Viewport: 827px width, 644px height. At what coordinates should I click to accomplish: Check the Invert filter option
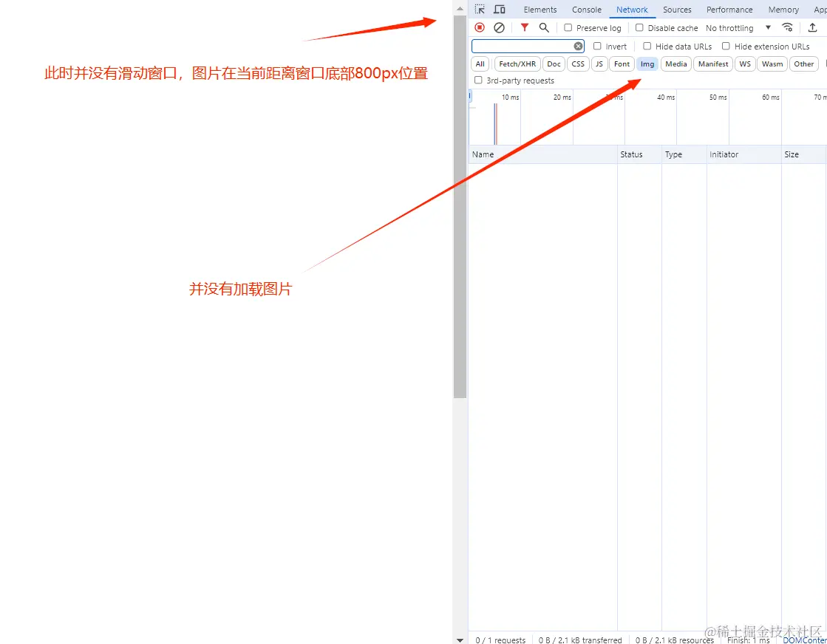[597, 46]
